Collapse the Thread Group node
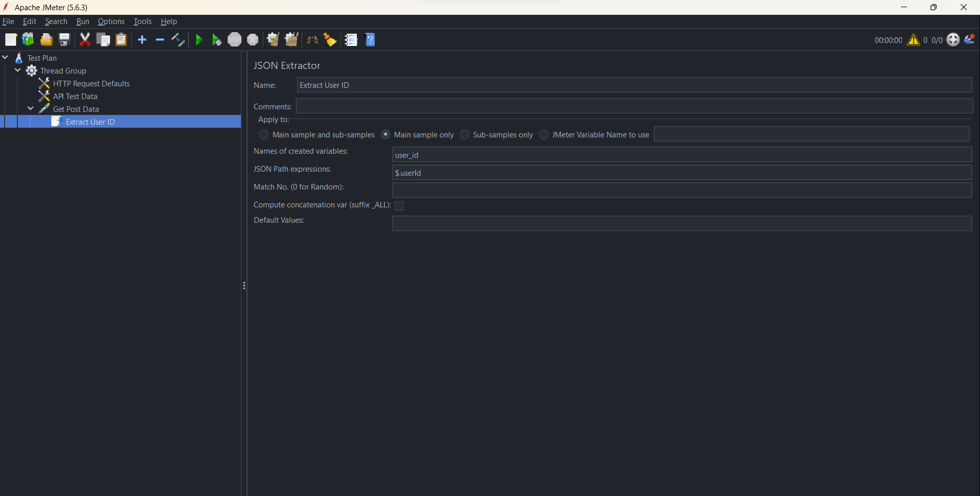 (x=18, y=70)
